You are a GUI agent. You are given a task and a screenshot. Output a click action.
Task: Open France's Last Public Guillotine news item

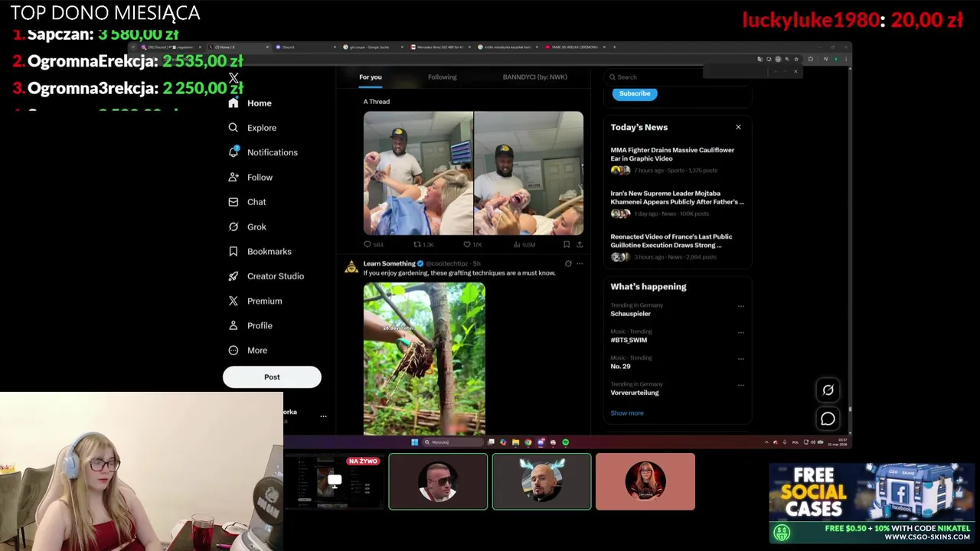677,246
